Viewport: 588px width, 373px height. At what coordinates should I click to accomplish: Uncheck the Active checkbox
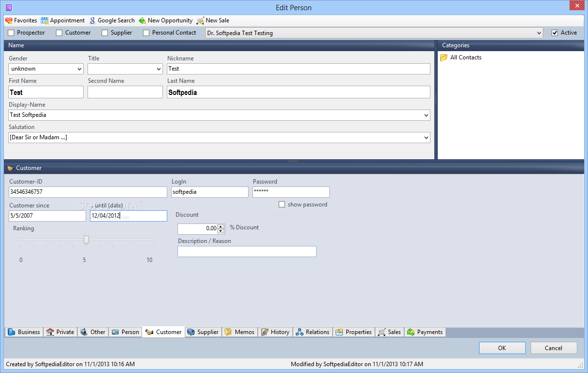tap(555, 33)
